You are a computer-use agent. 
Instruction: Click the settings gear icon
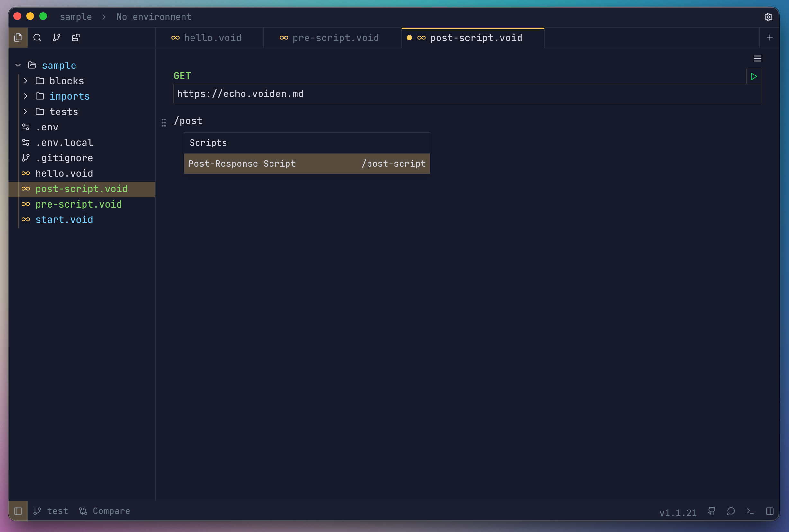click(768, 17)
